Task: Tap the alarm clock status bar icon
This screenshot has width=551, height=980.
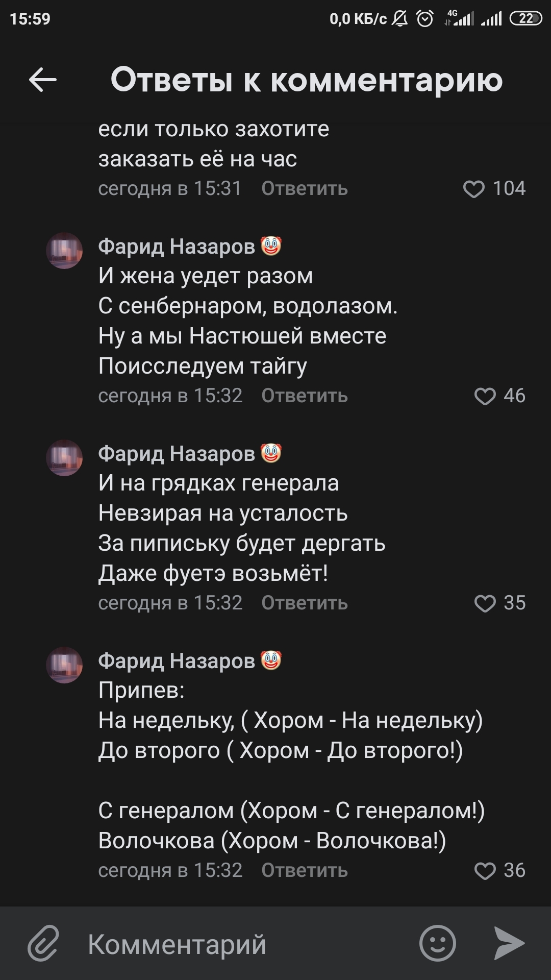Action: [425, 19]
